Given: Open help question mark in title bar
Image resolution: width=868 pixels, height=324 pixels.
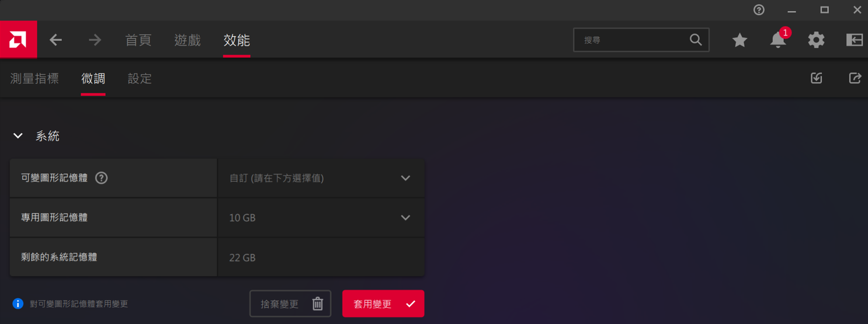Looking at the screenshot, I should pyautogui.click(x=759, y=10).
